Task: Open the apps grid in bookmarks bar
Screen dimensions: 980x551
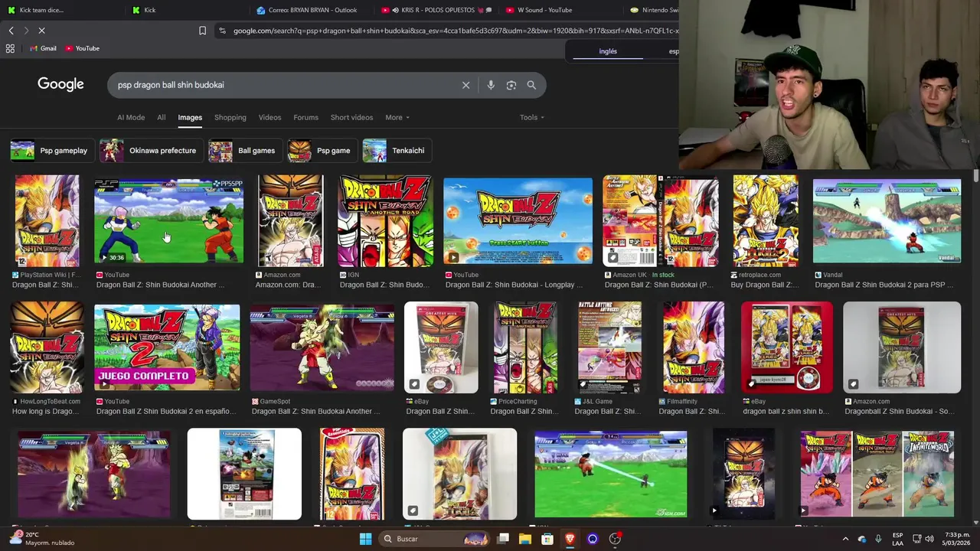Action: pyautogui.click(x=10, y=48)
